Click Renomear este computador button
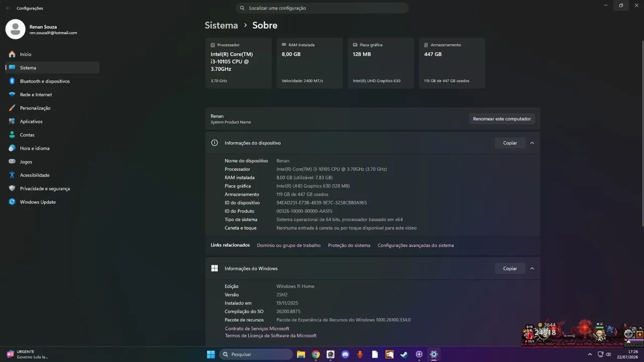The width and height of the screenshot is (644, 362). (x=502, y=119)
